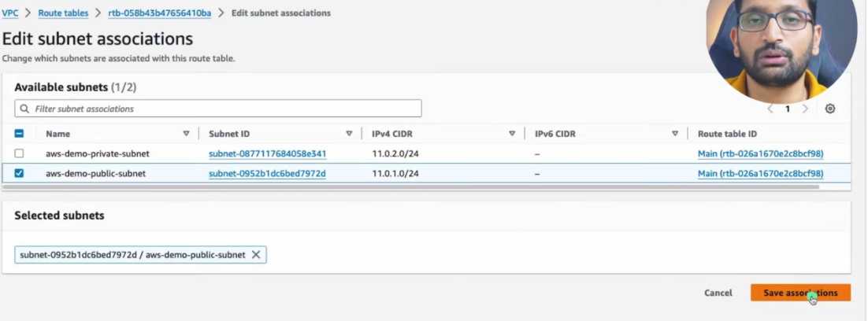
Task: Open table preferences gear icon
Action: point(829,109)
